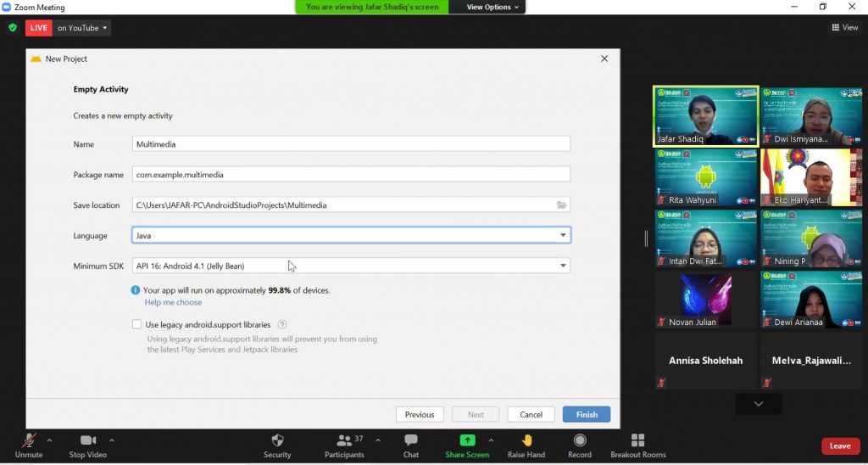Viewport: 868px width, 465px height.
Task: Restore down the Zoom Meeting window
Action: [x=823, y=7]
